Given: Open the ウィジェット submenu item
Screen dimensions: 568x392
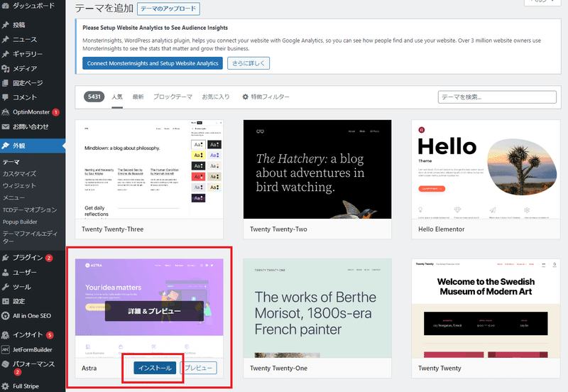Looking at the screenshot, I should pyautogui.click(x=20, y=185).
